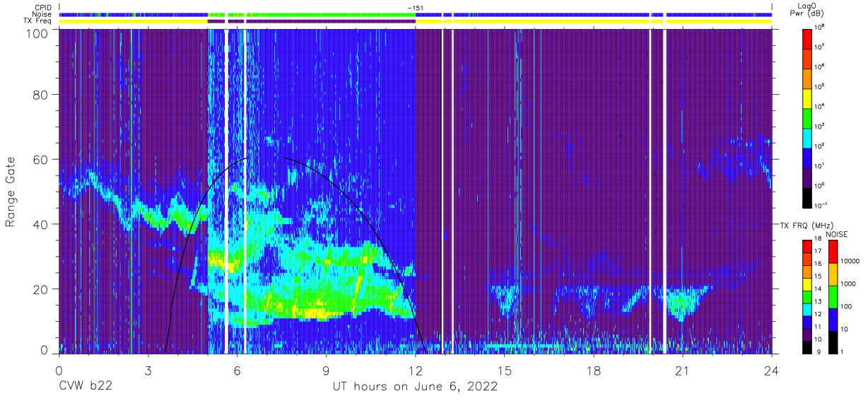Click the orange segment of the NOISE colorbar
This screenshot has width=868, height=401.
(x=833, y=274)
